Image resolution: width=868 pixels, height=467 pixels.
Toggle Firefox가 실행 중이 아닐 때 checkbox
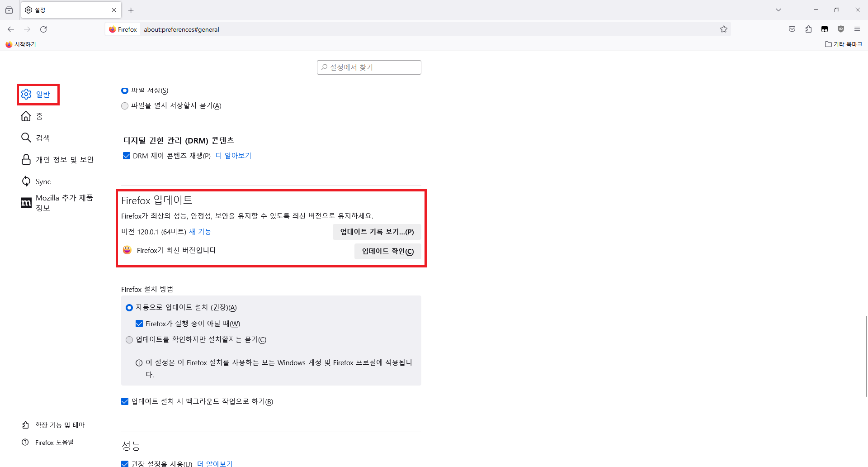click(x=139, y=324)
